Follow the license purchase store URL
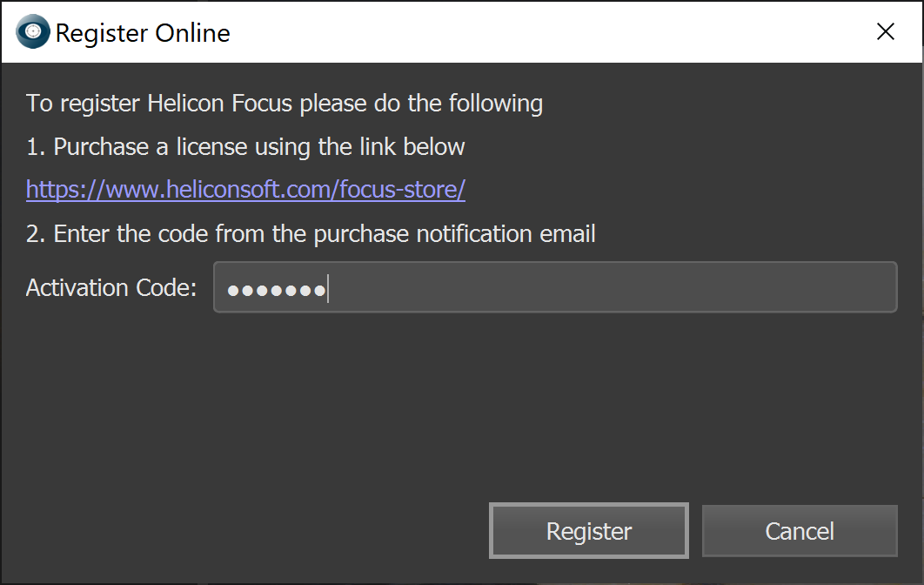The image size is (924, 585). point(245,190)
